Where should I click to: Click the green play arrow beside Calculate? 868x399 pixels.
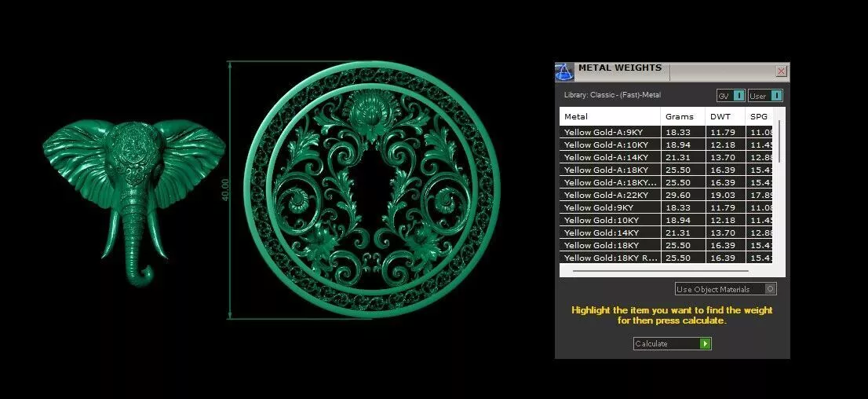[x=705, y=343]
